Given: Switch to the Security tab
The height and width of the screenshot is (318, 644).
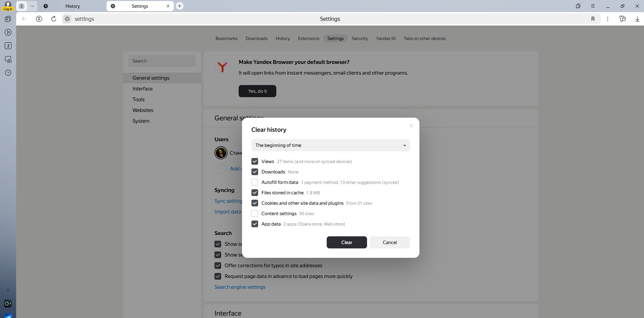Looking at the screenshot, I should pyautogui.click(x=360, y=38).
